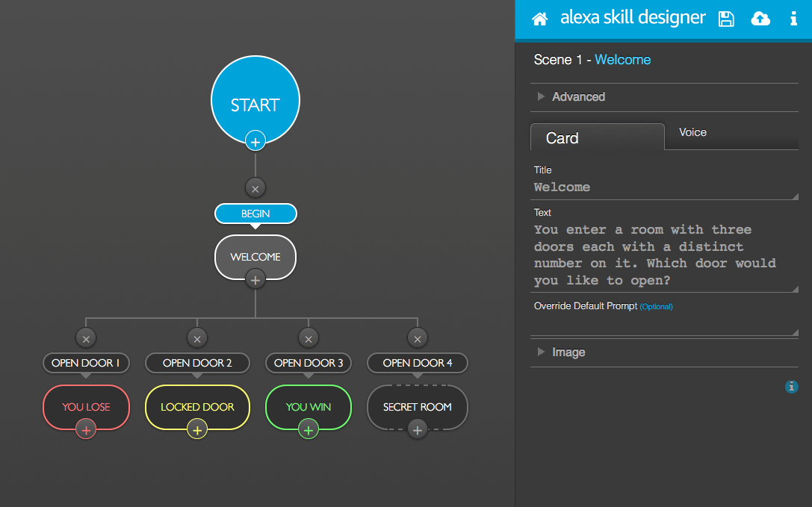The height and width of the screenshot is (507, 812).
Task: Click the cloud upload icon
Action: point(760,19)
